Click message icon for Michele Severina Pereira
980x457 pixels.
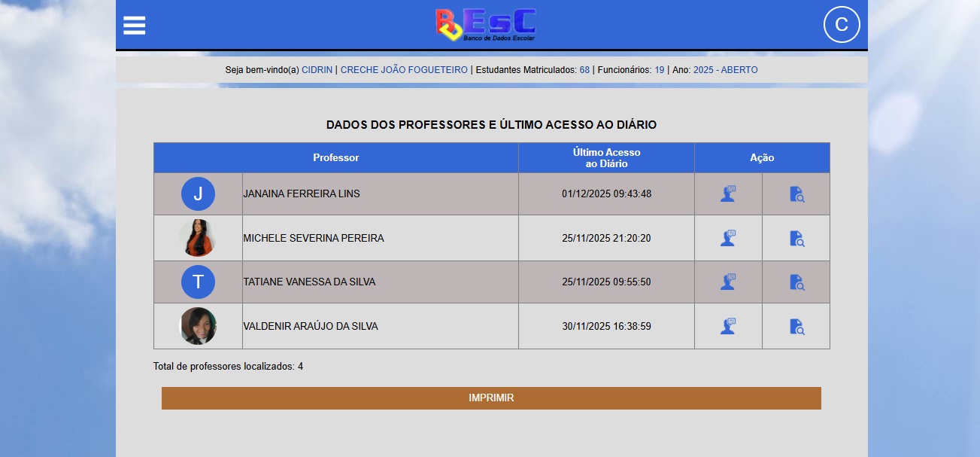coord(727,239)
